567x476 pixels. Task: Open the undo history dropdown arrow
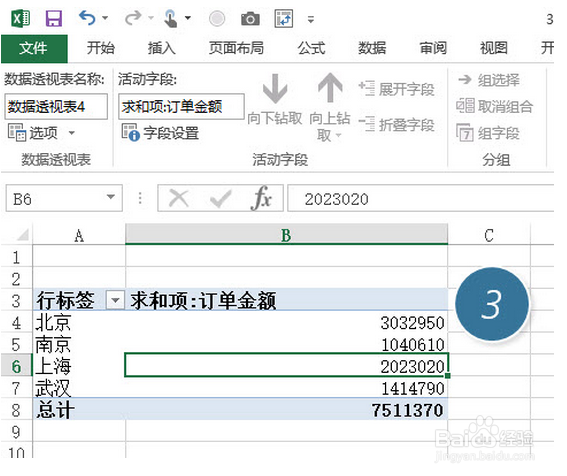point(105,18)
